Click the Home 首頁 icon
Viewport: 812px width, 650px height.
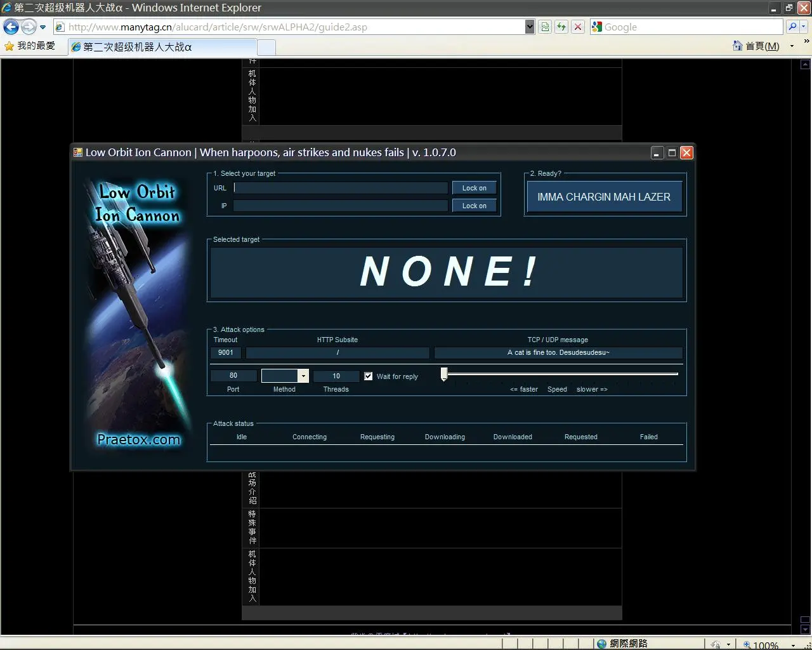coord(737,46)
